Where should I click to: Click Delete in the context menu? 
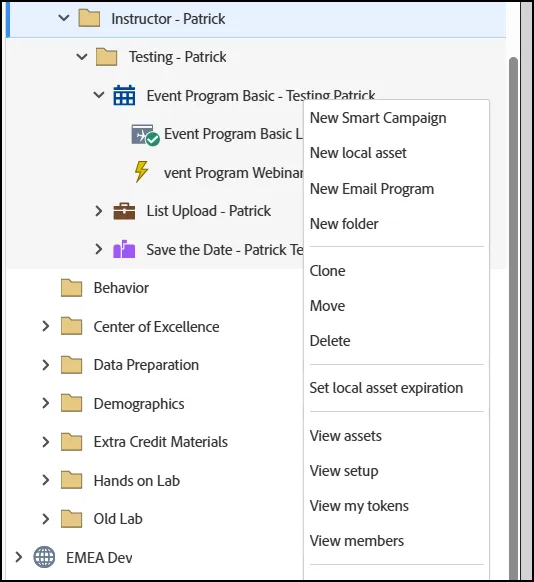pyautogui.click(x=330, y=341)
